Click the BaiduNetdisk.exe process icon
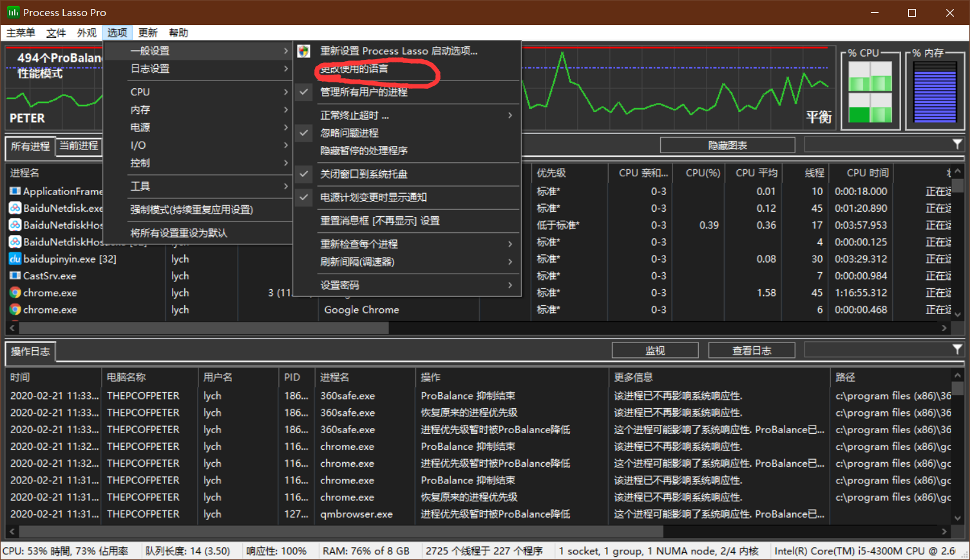The height and width of the screenshot is (560, 970). pyautogui.click(x=15, y=208)
